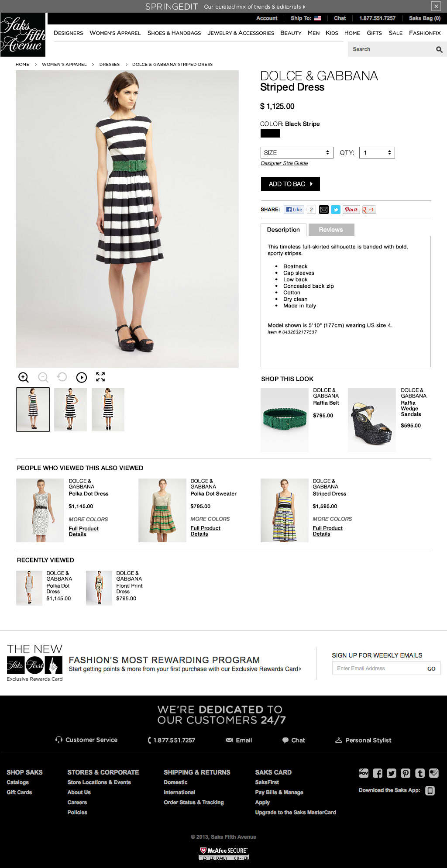Screen dimensions: 447x868
Task: Open the Designers menu
Action: click(69, 33)
